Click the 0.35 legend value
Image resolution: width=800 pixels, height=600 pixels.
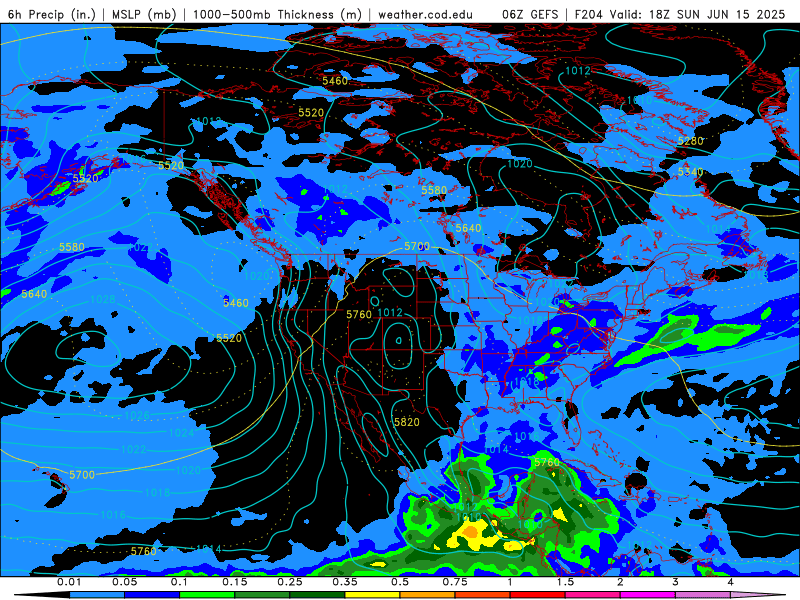(x=345, y=582)
